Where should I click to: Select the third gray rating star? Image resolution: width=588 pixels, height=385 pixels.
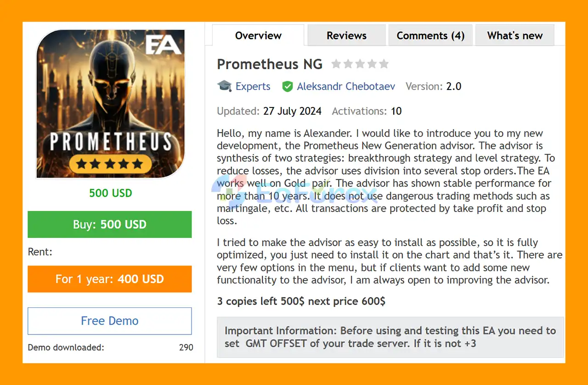point(360,64)
